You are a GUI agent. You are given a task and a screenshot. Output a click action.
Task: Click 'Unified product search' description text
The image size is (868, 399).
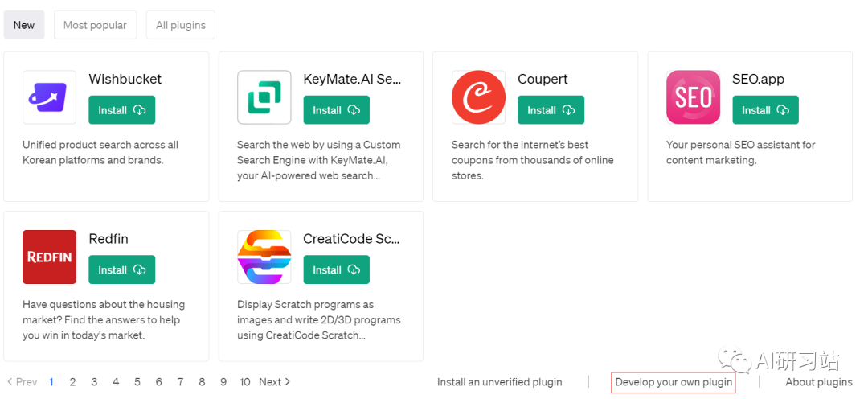pos(100,152)
